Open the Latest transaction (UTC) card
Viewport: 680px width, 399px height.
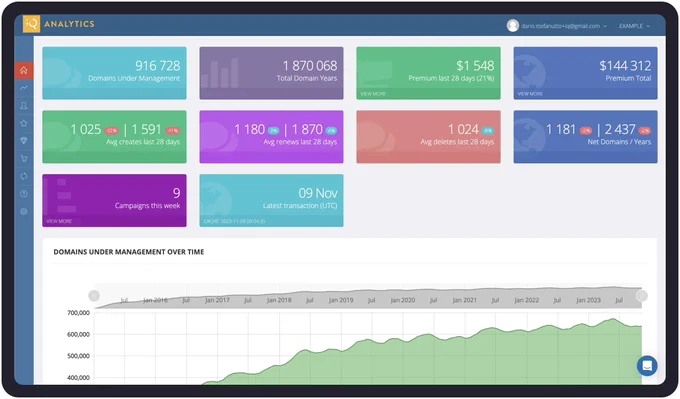point(271,200)
